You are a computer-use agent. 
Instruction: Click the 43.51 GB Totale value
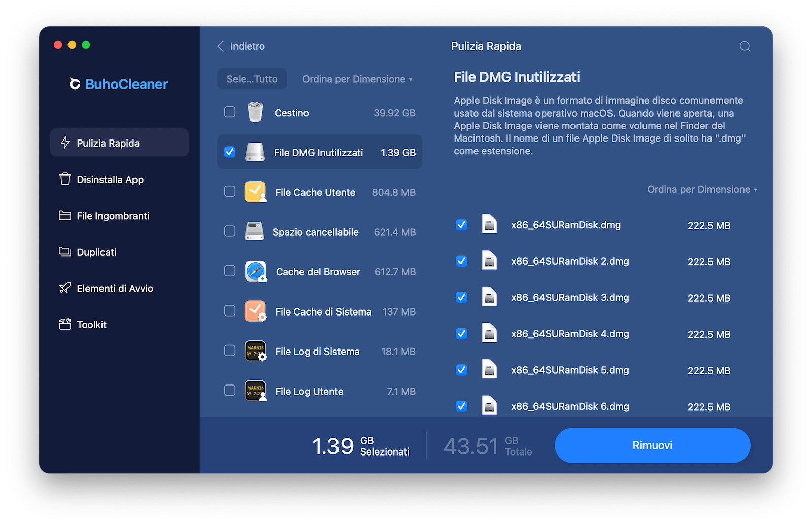(x=488, y=446)
